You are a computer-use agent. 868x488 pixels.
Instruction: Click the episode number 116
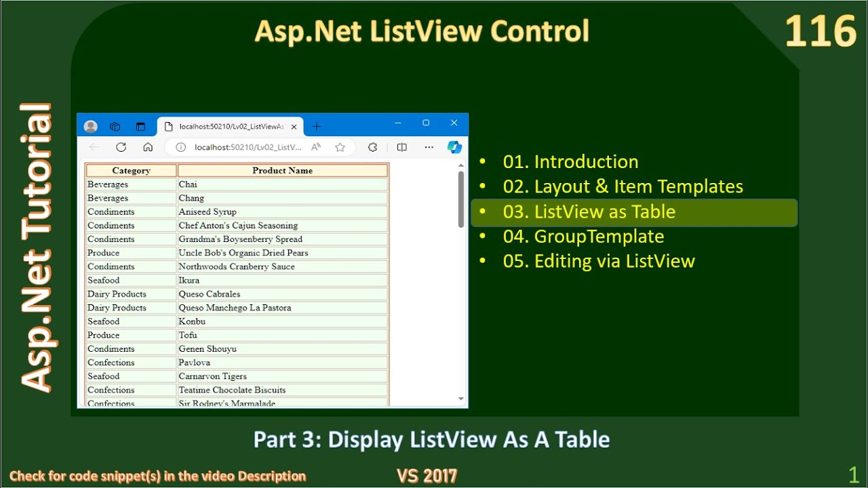click(821, 31)
